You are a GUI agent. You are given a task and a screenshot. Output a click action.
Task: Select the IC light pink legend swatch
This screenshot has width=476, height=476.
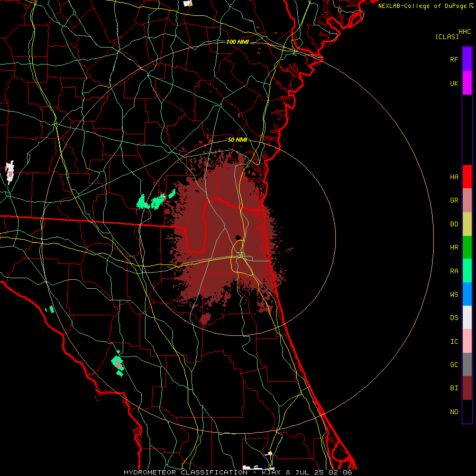click(467, 341)
